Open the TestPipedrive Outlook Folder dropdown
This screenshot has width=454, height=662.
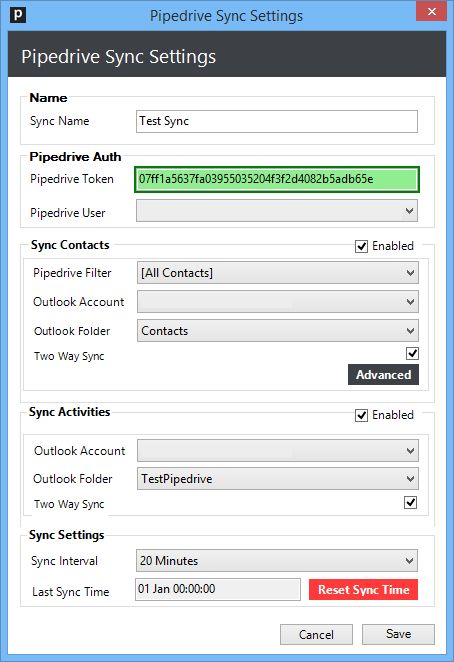277,479
